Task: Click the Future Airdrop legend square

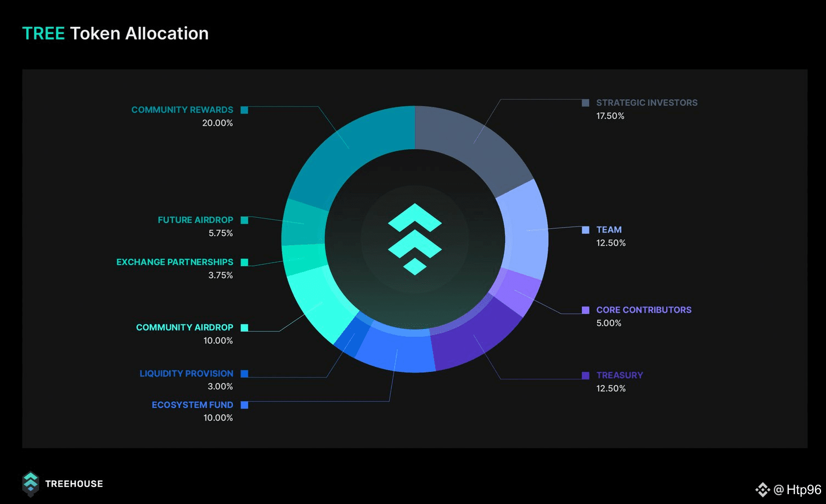Action: click(244, 220)
